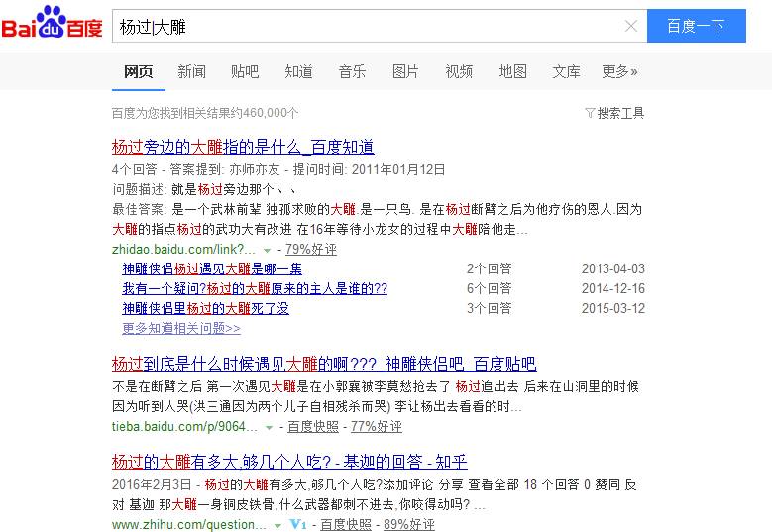Screen dimensions: 772x532
Task: Go to the 文库 tab
Action: tap(566, 72)
